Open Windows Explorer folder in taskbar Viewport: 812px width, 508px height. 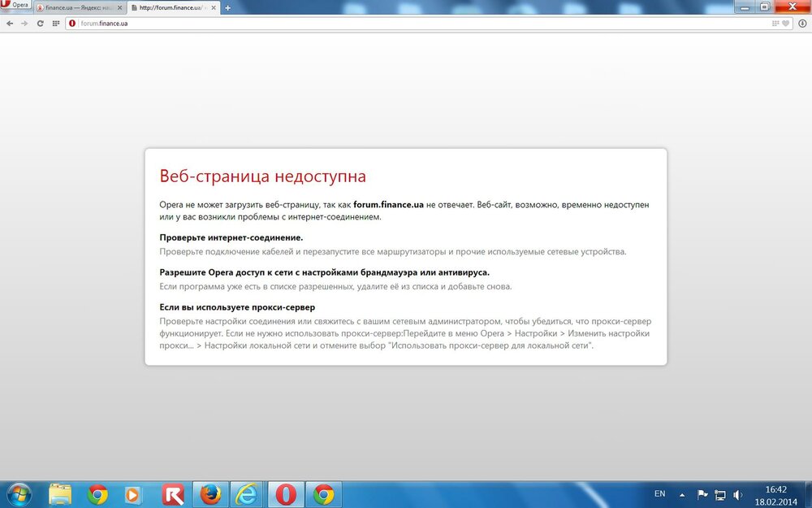point(60,493)
